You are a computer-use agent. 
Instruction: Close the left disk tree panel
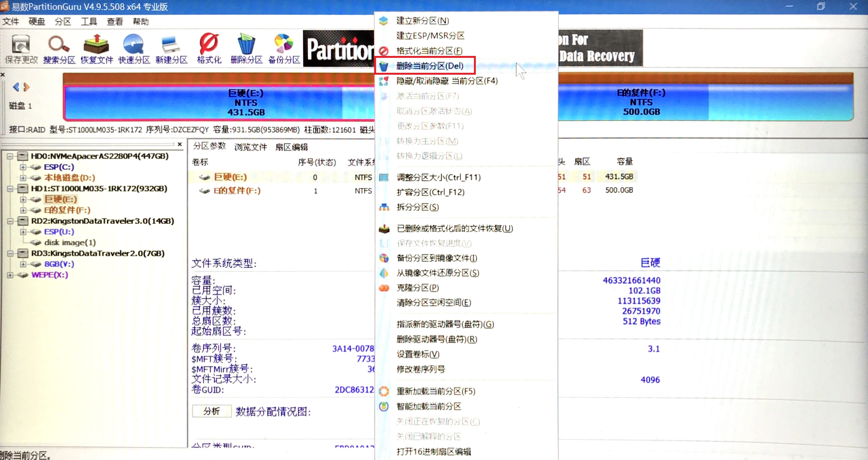[180, 144]
